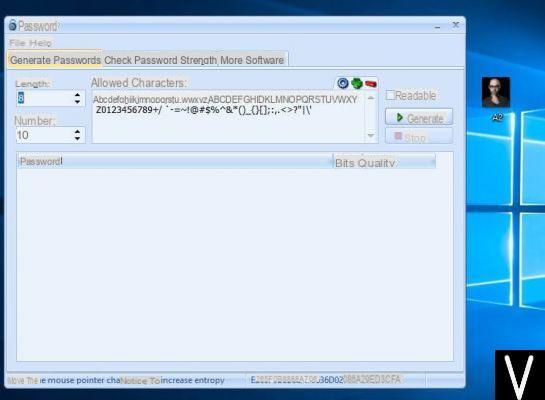545x400 pixels.
Task: Sort by the Bits column header
Action: (344, 163)
